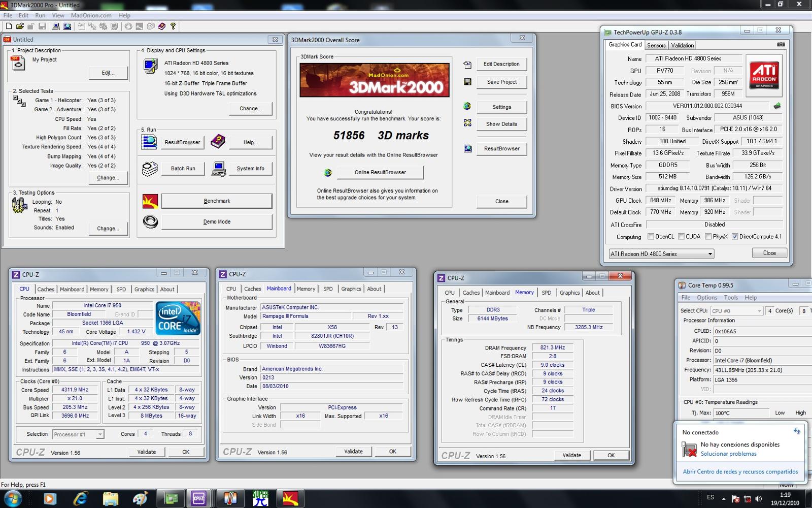Click the Online ResultBrowser button
The image size is (812, 508).
pos(380,173)
